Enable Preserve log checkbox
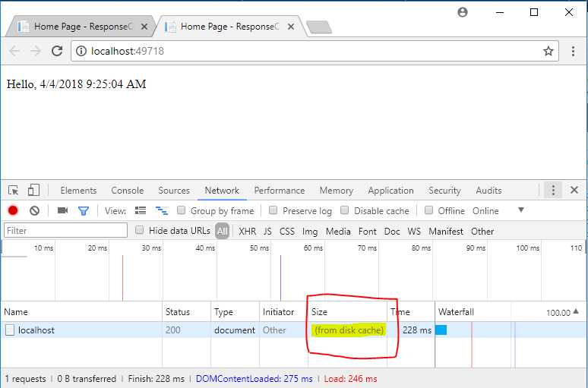This screenshot has height=388, width=588. tap(273, 210)
